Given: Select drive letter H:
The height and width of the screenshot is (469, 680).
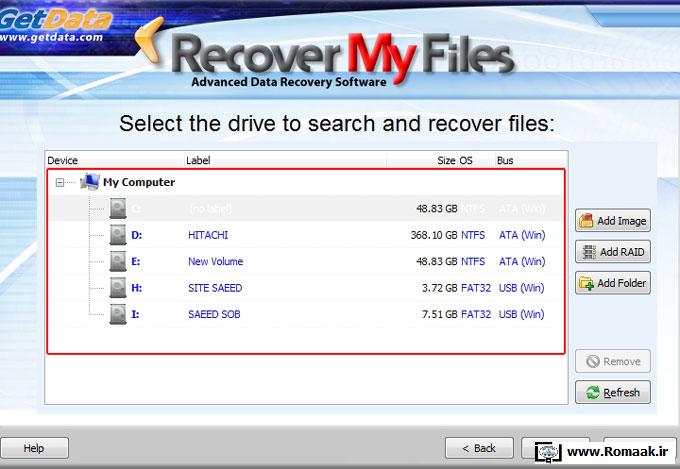Looking at the screenshot, I should 137,288.
